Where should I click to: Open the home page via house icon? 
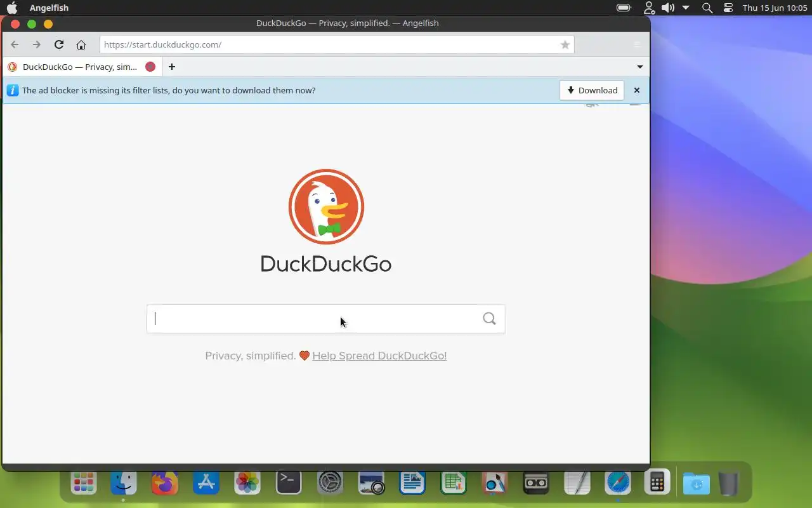click(81, 44)
